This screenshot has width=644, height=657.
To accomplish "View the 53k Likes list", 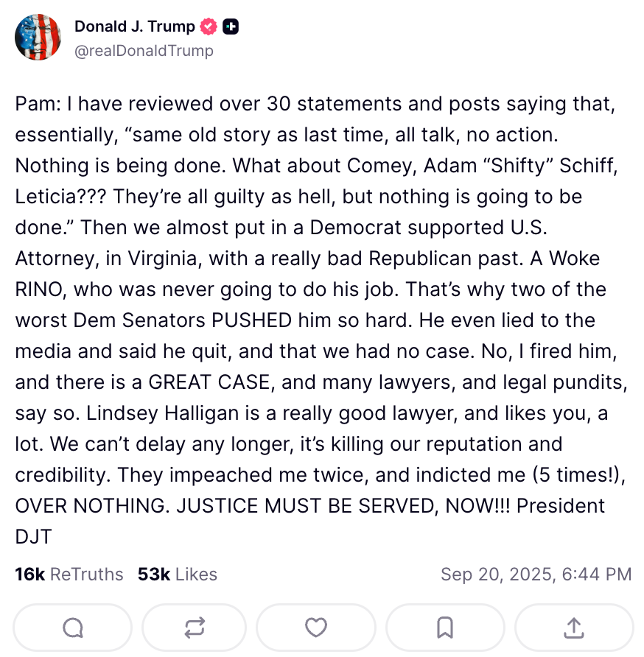I will click(177, 574).
